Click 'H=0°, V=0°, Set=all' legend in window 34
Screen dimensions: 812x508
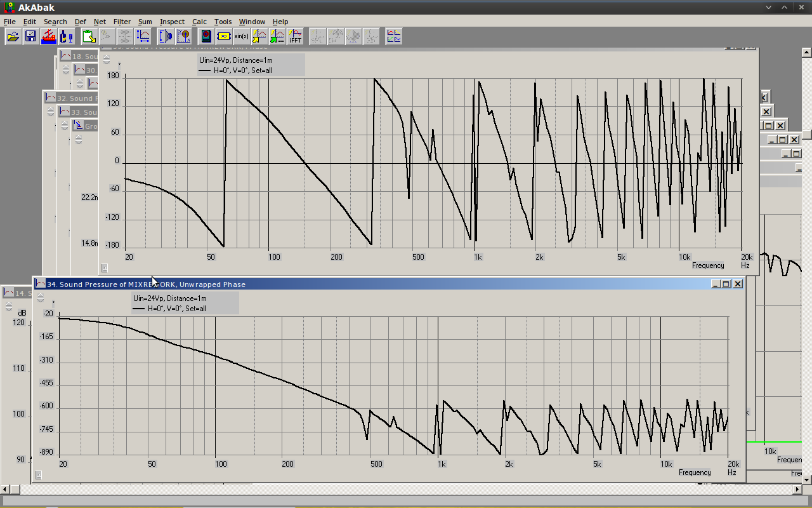pyautogui.click(x=176, y=309)
